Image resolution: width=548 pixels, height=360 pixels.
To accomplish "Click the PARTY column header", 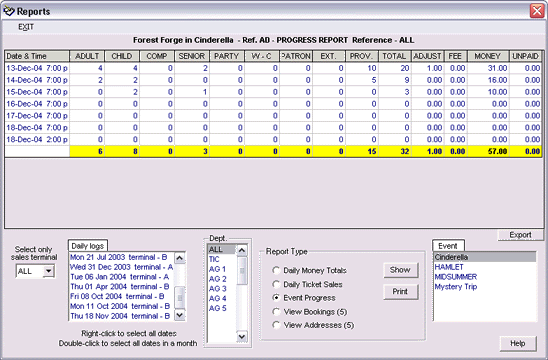I will coord(227,56).
